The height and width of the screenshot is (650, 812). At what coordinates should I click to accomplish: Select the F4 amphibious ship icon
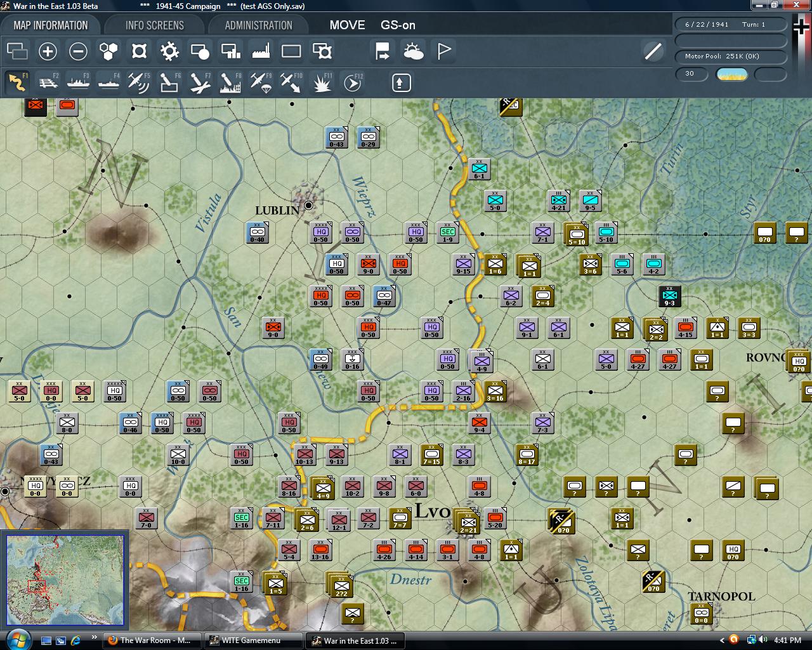tap(108, 83)
